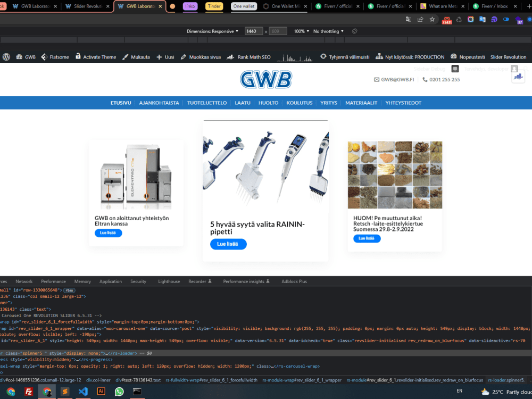
Task: Switch to DevTools Performance tab
Action: click(x=54, y=281)
